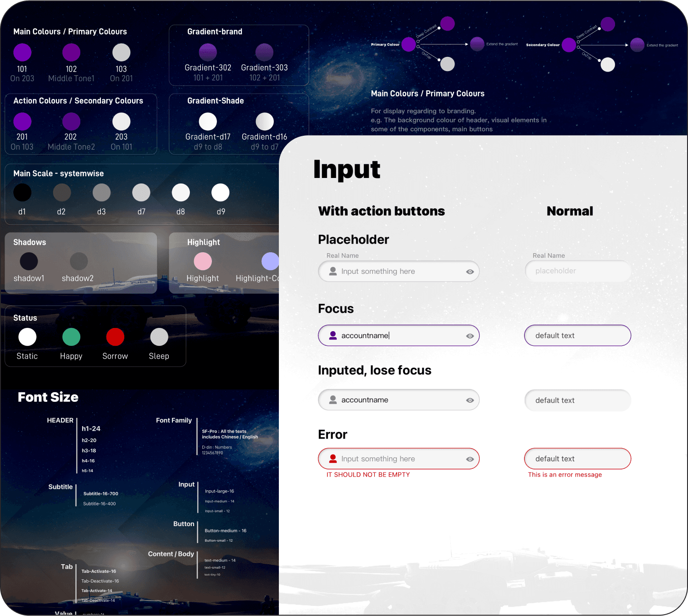Viewport: 688px width, 616px height.
Task: Select the pink Highlight swatch
Action: click(x=203, y=261)
